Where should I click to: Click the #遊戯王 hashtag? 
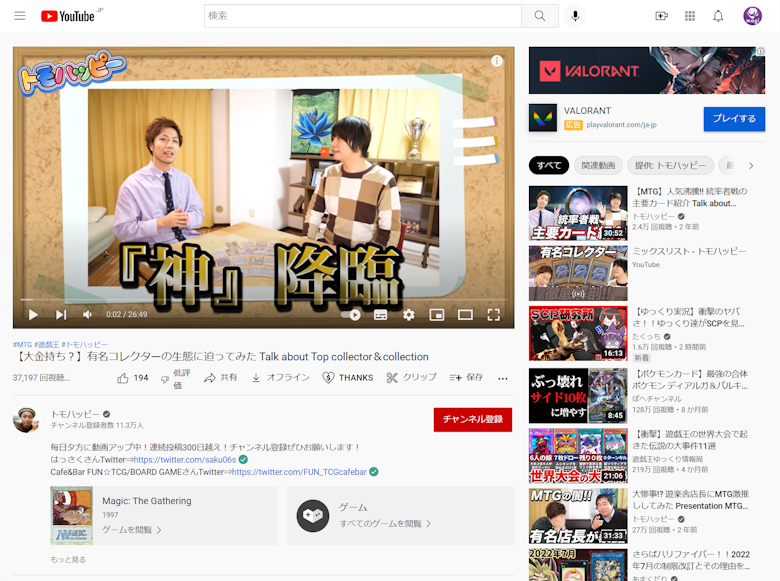(x=47, y=344)
